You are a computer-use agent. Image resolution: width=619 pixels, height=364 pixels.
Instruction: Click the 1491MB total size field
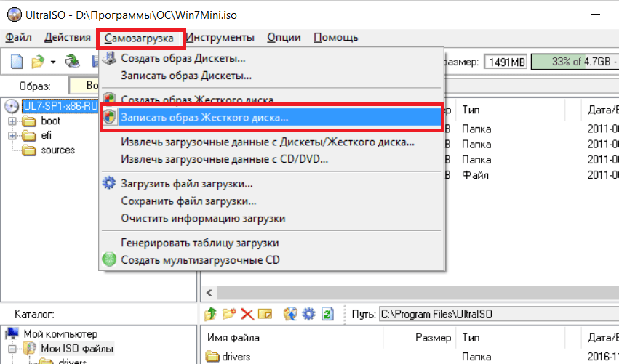click(506, 62)
